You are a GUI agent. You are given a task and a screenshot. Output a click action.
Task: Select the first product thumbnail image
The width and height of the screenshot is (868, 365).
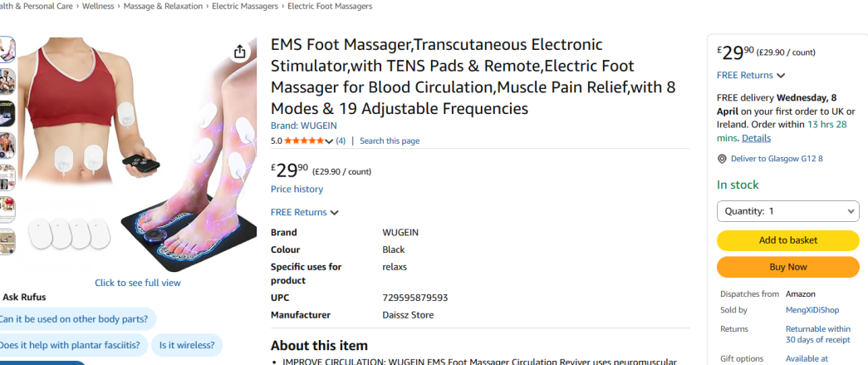click(7, 50)
